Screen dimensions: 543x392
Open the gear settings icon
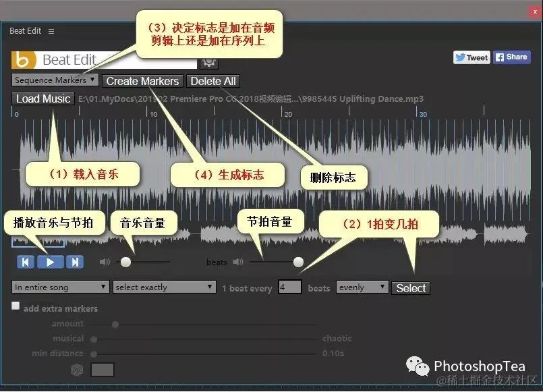pos(209,63)
